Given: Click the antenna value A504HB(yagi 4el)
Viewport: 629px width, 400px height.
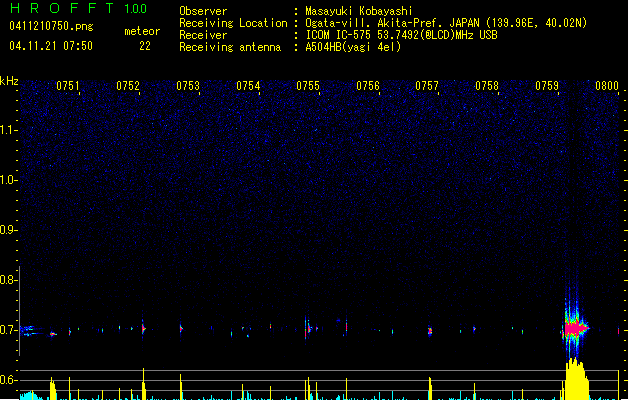Looking at the screenshot, I should [353, 47].
